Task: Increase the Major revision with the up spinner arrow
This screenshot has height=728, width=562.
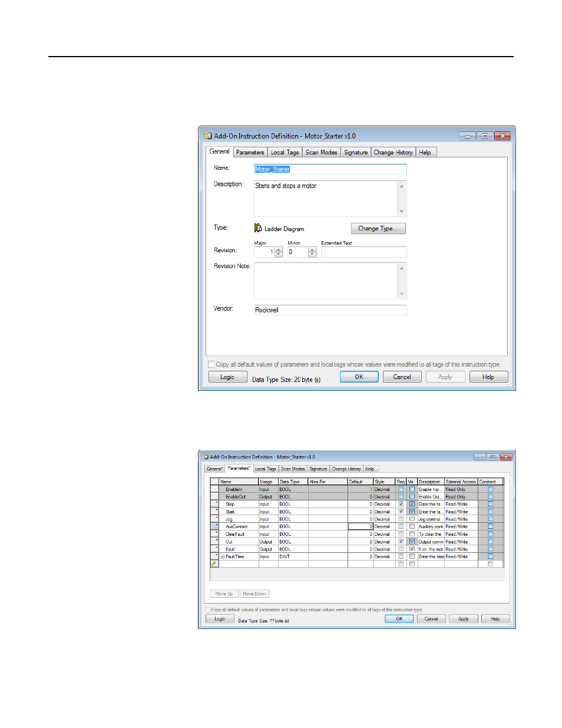Action: [x=279, y=249]
